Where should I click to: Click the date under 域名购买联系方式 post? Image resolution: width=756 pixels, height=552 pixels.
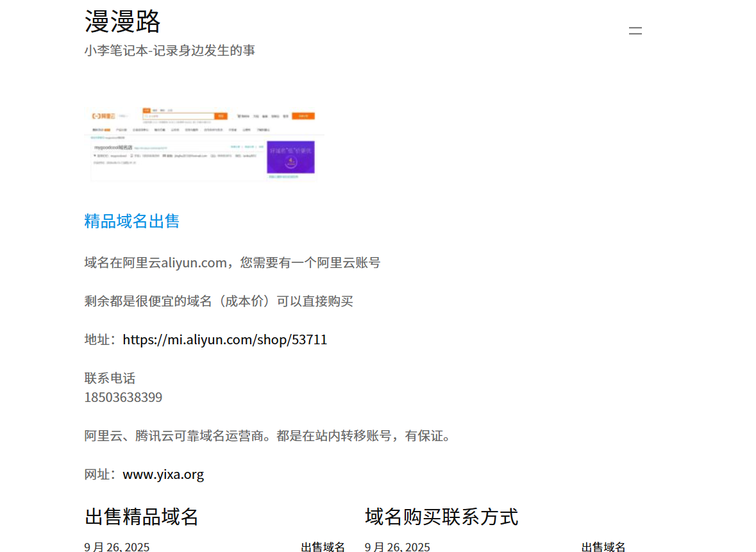pos(397,547)
